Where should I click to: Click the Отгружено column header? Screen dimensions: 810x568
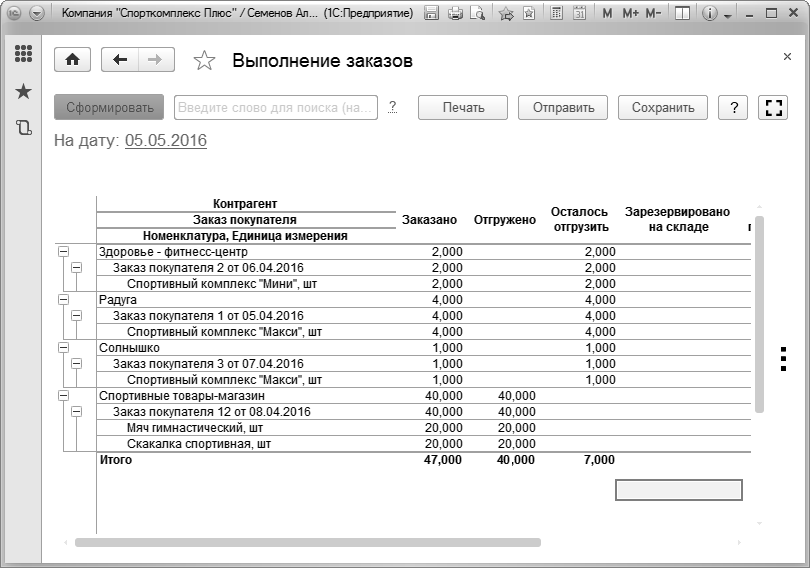[505, 220]
